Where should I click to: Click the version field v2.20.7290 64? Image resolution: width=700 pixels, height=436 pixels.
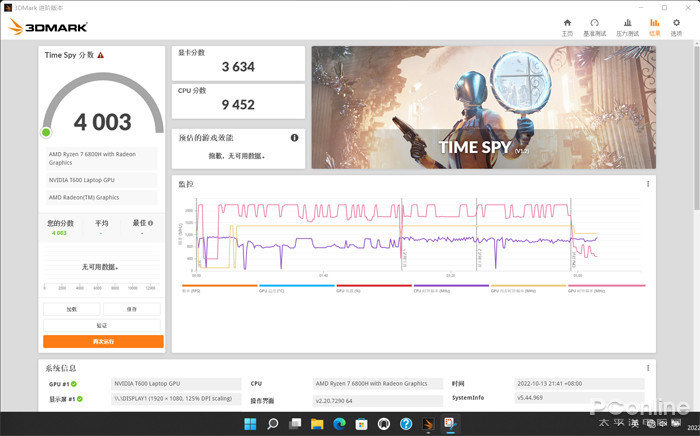(378, 401)
